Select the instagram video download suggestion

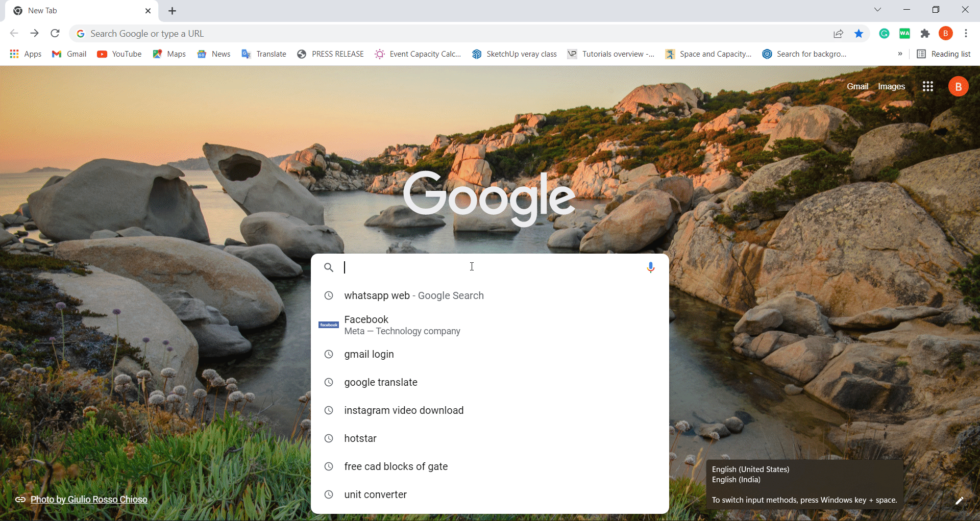pos(490,410)
